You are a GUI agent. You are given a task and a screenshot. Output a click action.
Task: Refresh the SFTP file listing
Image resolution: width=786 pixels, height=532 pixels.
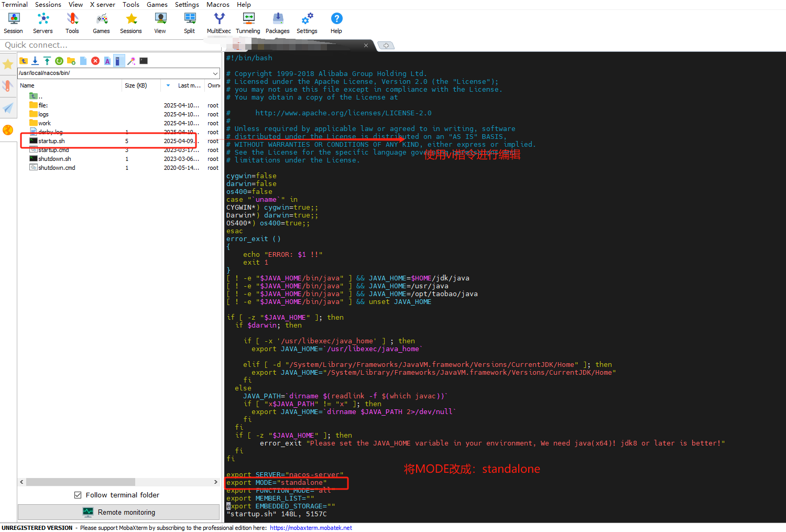pos(59,61)
